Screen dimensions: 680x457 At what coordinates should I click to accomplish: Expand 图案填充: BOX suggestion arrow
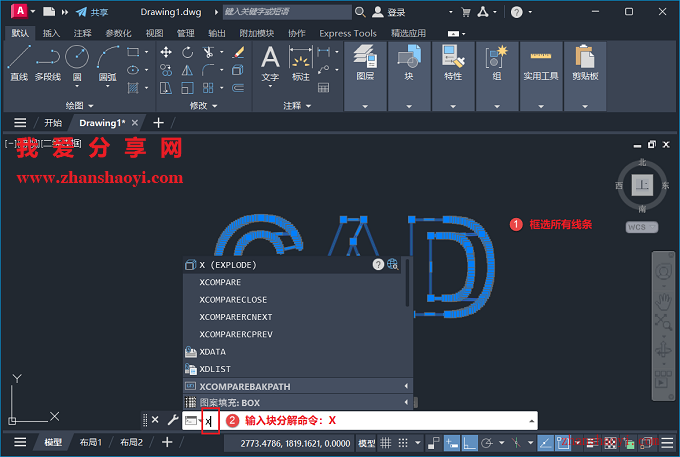coord(406,402)
